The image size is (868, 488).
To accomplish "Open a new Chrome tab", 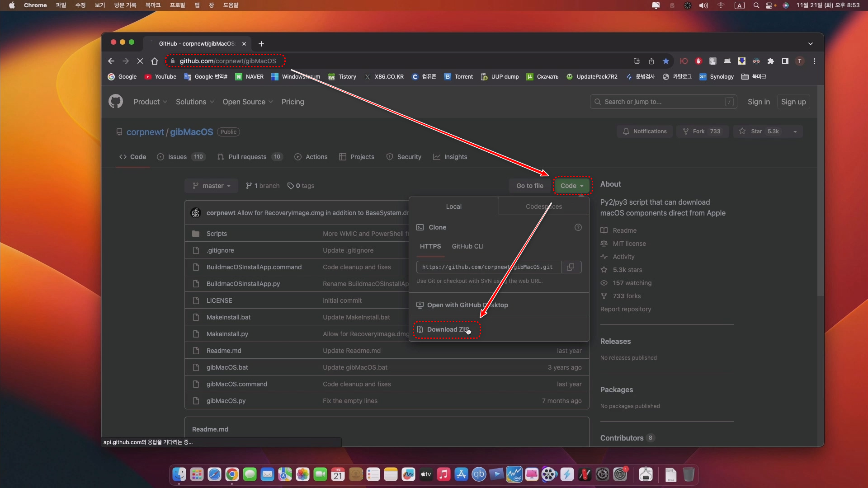I will pyautogui.click(x=261, y=44).
